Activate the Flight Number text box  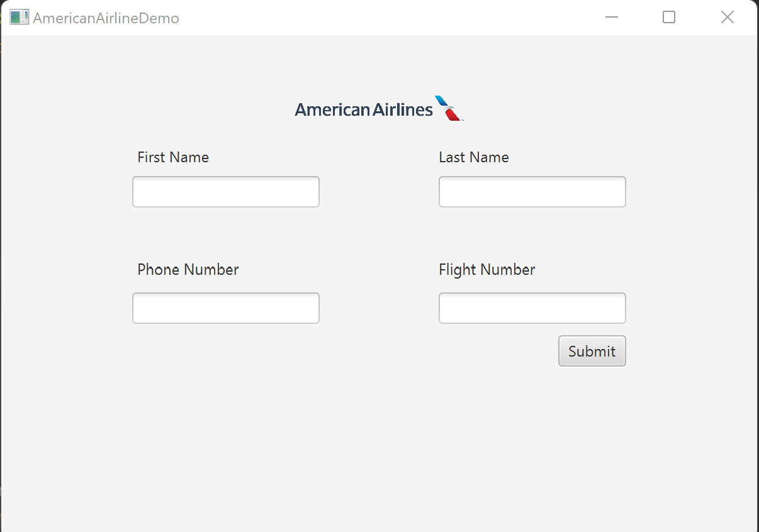point(532,308)
